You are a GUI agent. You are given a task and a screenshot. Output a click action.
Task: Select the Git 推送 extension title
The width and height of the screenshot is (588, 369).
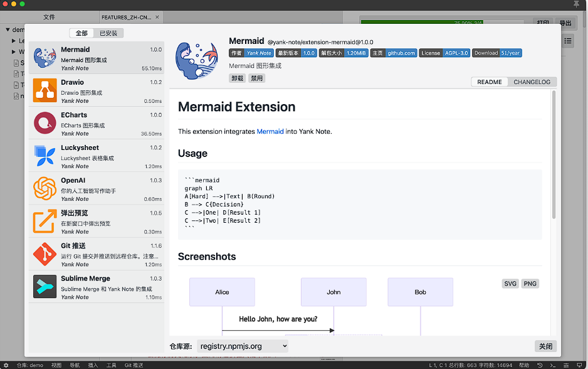coord(73,245)
